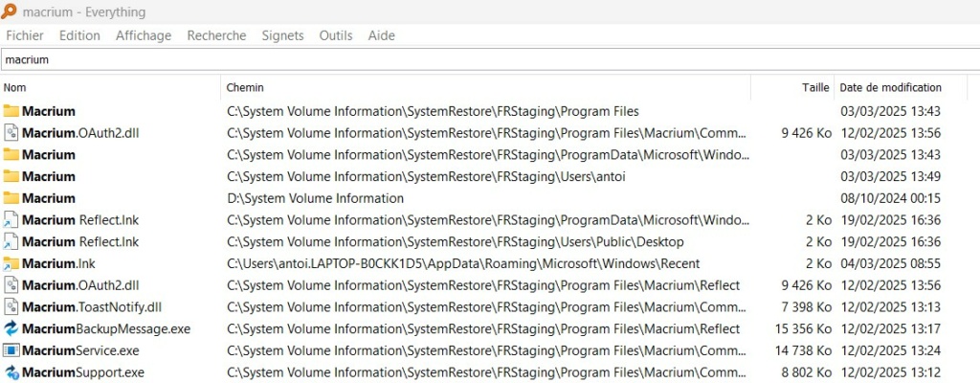Sort results by the Chemin column header
The width and height of the screenshot is (980, 383).
(486, 88)
